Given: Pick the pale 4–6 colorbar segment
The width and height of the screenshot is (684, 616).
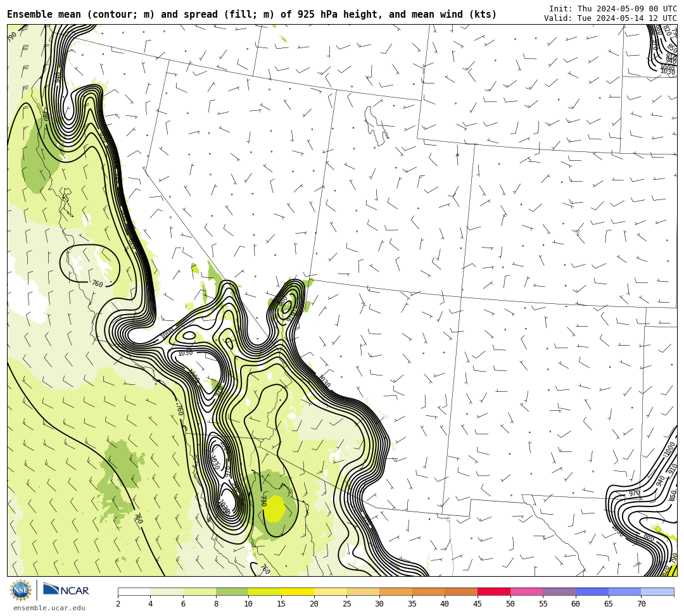Looking at the screenshot, I should (167, 591).
